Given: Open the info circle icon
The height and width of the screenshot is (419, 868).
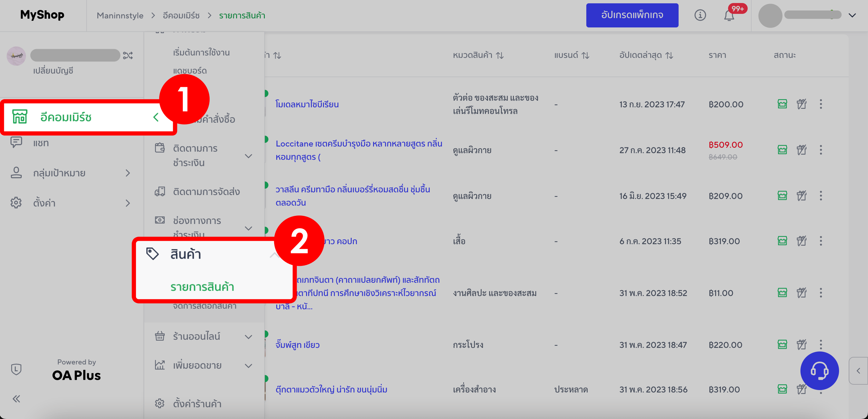Looking at the screenshot, I should point(700,15).
